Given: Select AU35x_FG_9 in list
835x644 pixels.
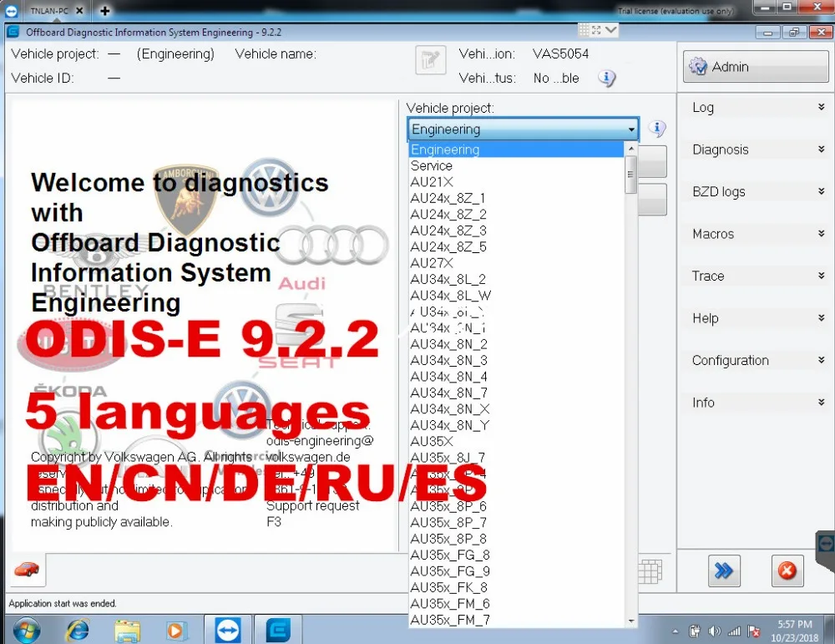Looking at the screenshot, I should point(516,571).
